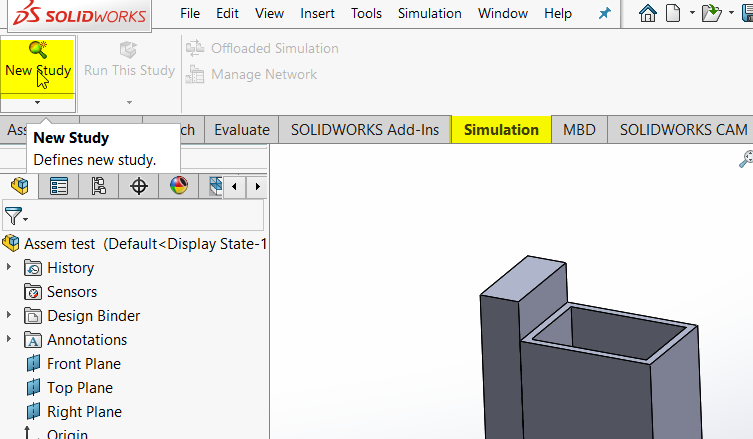Open the Open-file dropdown arrow
Viewport: 753px width, 439px height.
[x=731, y=13]
